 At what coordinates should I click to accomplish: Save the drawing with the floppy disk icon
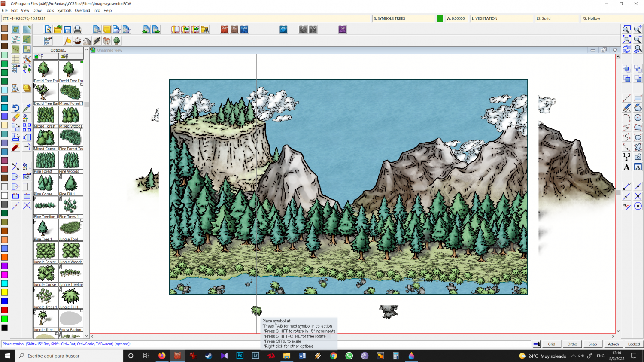point(68,29)
